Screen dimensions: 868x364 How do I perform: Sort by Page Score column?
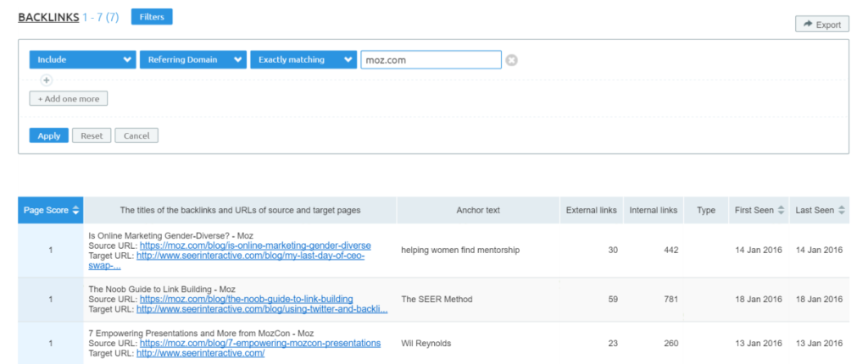[51, 210]
